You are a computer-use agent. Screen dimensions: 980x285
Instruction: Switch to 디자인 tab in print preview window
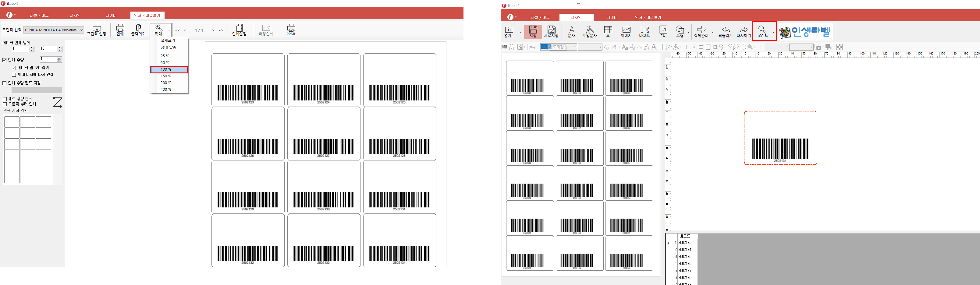coord(75,16)
